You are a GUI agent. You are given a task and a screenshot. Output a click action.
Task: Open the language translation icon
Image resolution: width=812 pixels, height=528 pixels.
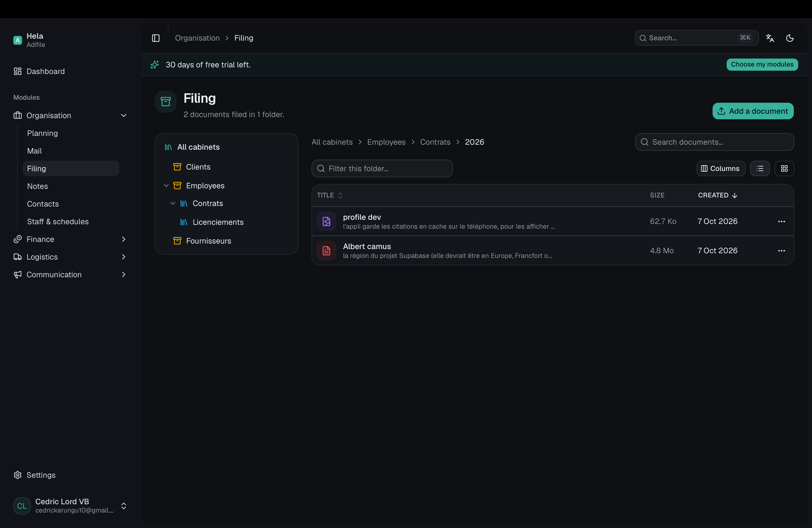[x=770, y=38]
